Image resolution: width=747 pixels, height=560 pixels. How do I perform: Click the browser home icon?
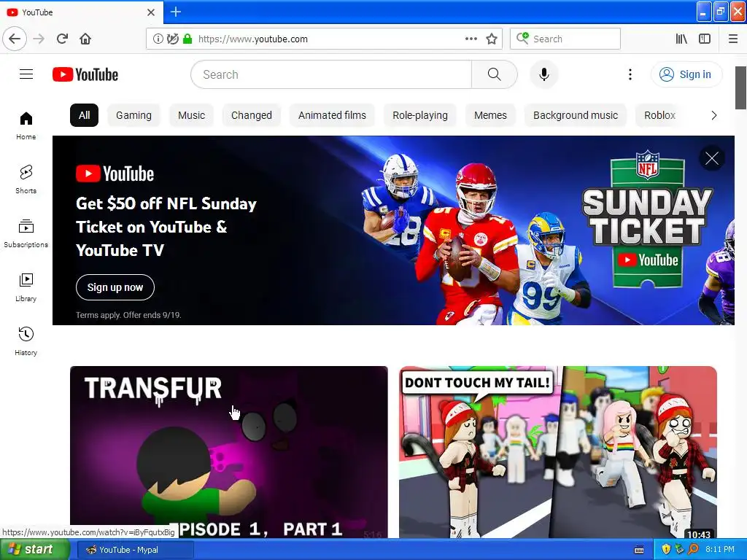pos(85,39)
